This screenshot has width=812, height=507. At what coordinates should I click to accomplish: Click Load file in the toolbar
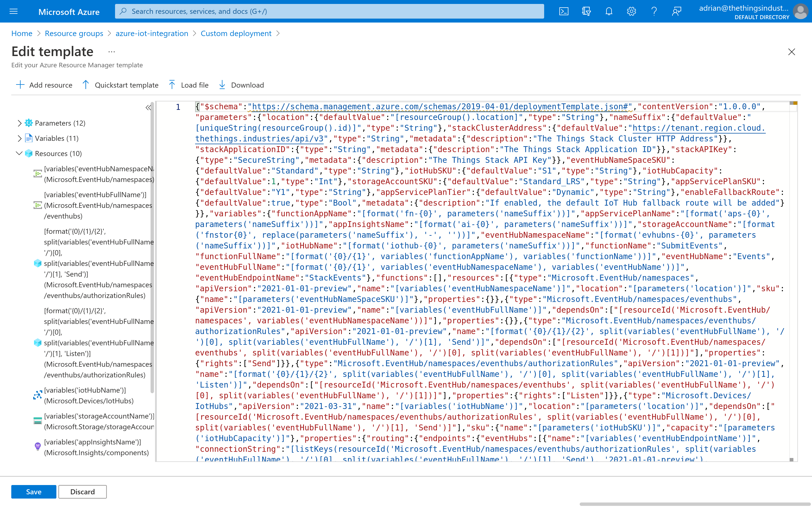pos(188,85)
